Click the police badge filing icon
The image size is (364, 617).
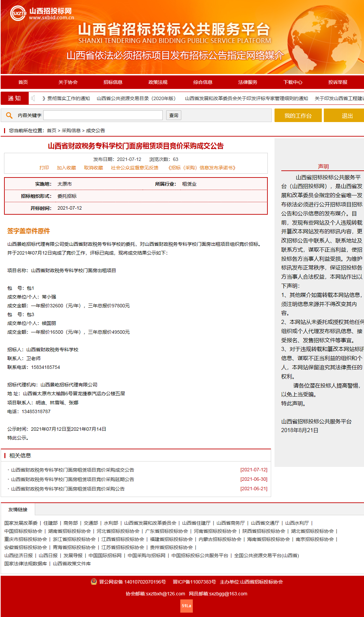94,582
